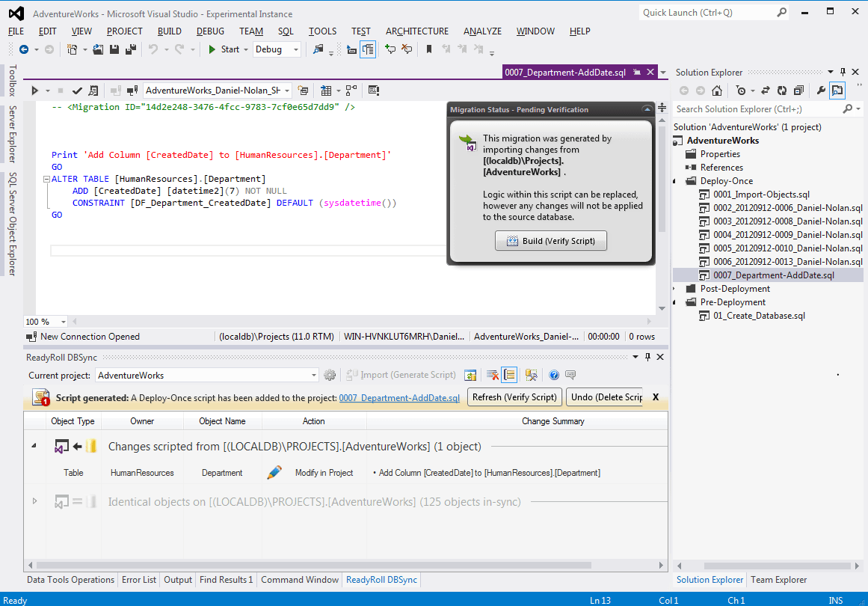Click the Home icon in Solution Explorer
The width and height of the screenshot is (868, 606).
point(717,91)
